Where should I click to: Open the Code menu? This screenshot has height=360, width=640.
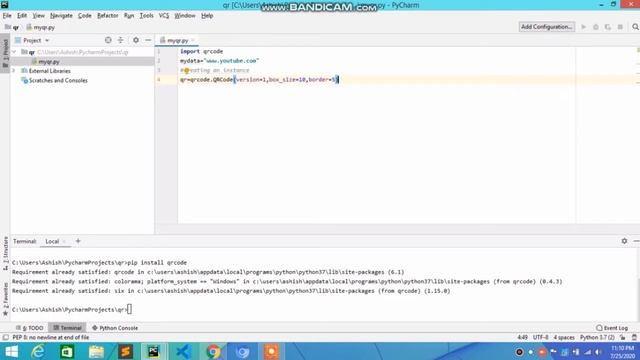(x=84, y=16)
